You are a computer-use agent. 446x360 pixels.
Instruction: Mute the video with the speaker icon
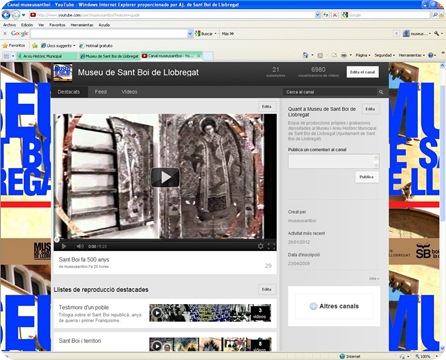[x=80, y=246]
